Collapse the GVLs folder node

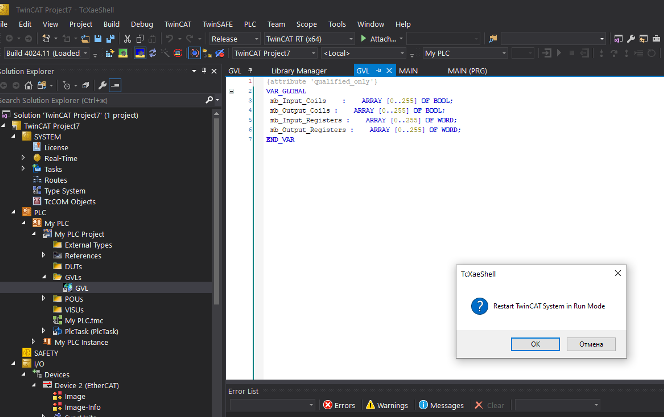(x=44, y=277)
